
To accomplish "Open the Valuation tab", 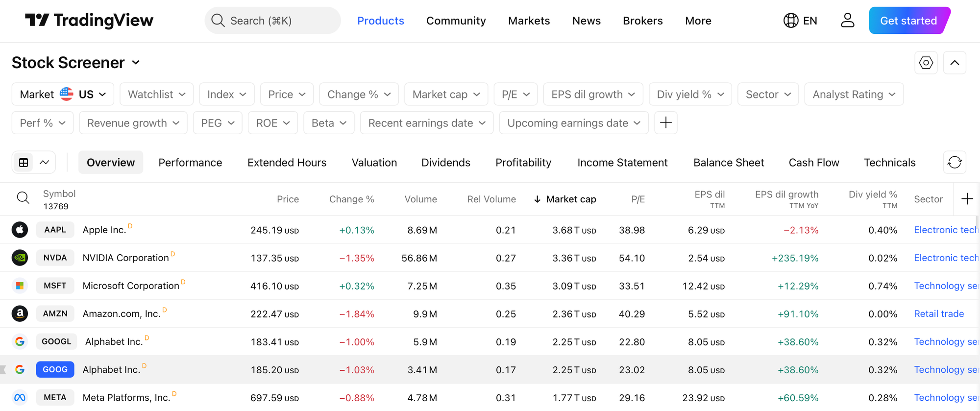I will tap(374, 162).
